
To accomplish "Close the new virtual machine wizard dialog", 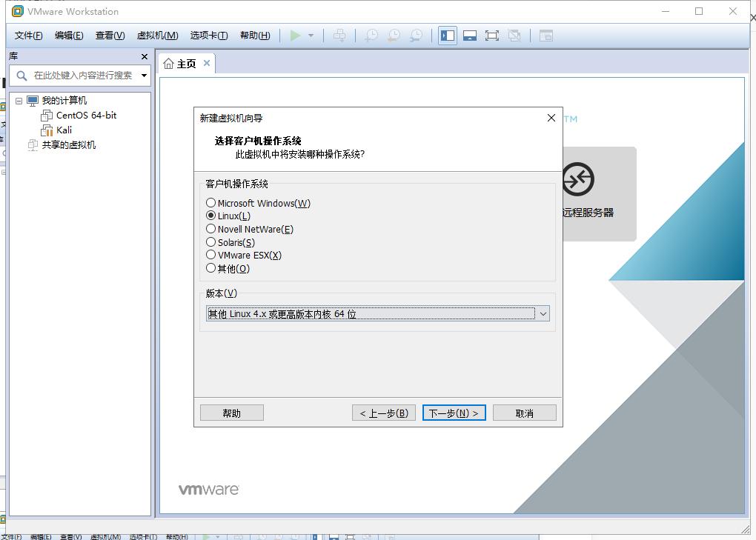I will [x=551, y=118].
